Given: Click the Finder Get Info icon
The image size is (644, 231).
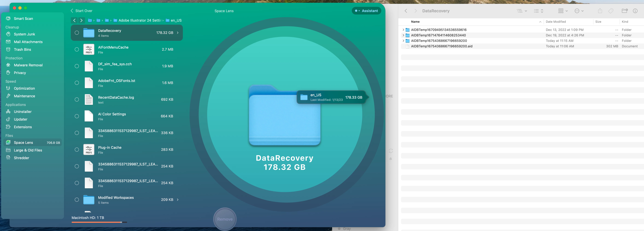Looking at the screenshot, I should [635, 11].
